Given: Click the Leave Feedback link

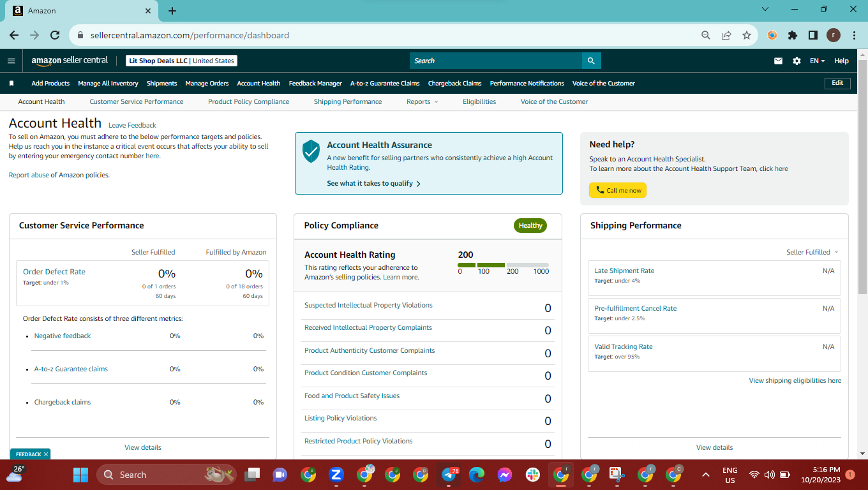Looking at the screenshot, I should [x=132, y=125].
